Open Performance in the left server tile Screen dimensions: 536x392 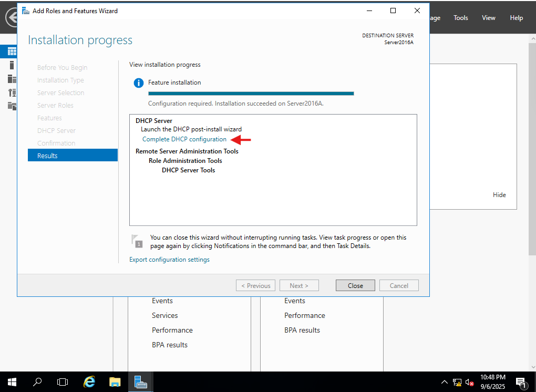(172, 330)
